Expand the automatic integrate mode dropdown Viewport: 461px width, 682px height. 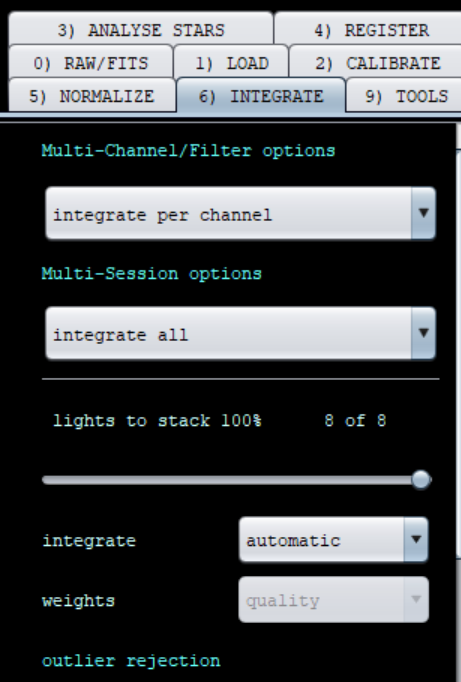point(334,540)
